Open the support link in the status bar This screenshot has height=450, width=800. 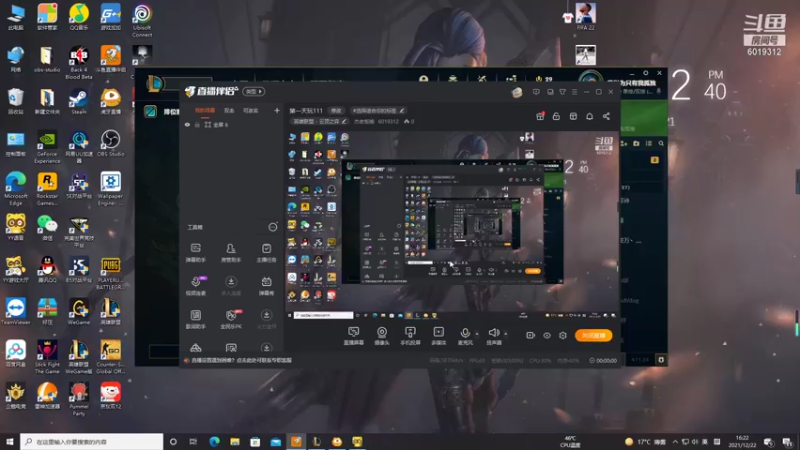[241, 361]
